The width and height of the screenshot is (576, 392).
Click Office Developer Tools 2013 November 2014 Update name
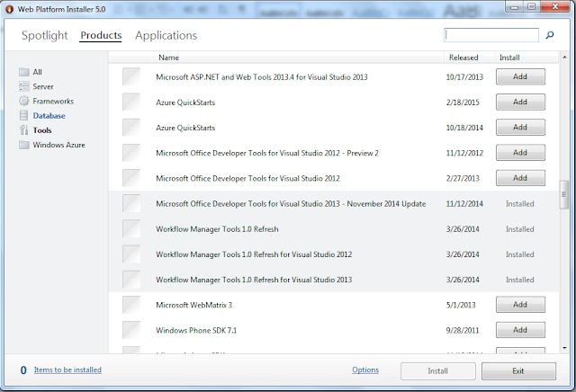click(x=291, y=204)
